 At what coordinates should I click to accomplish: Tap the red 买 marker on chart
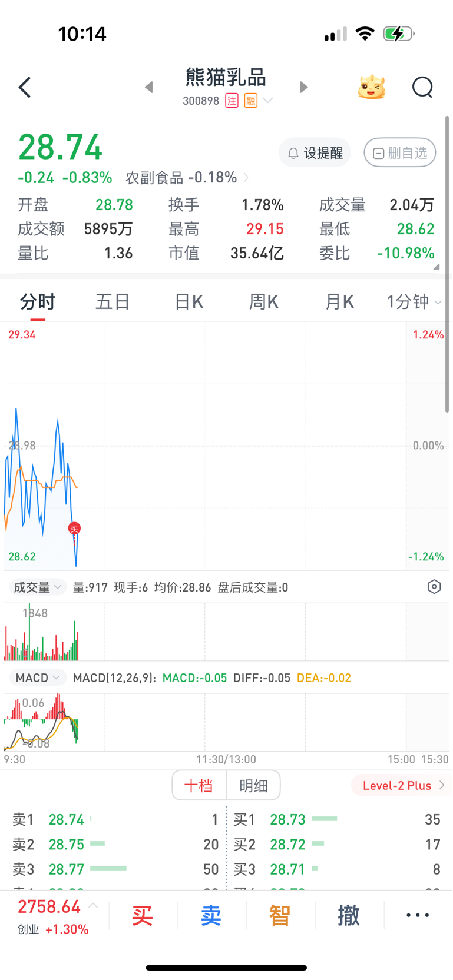point(74,529)
